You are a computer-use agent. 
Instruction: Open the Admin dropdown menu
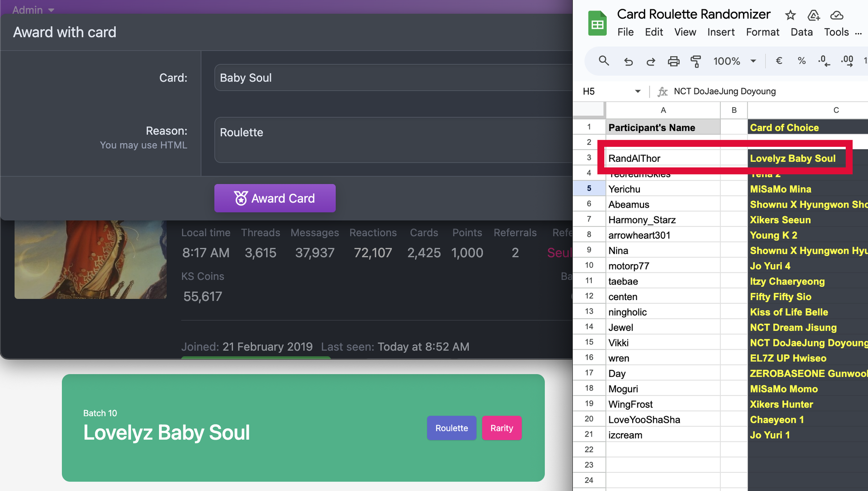(x=33, y=10)
